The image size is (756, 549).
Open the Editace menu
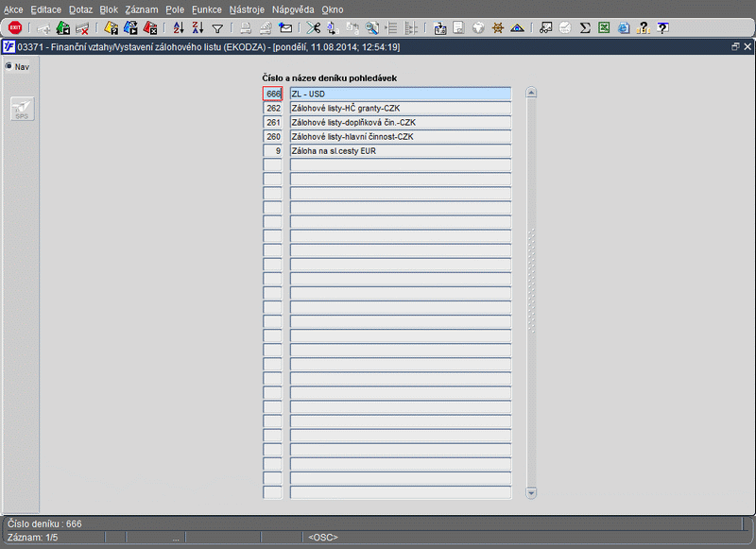[x=45, y=9]
